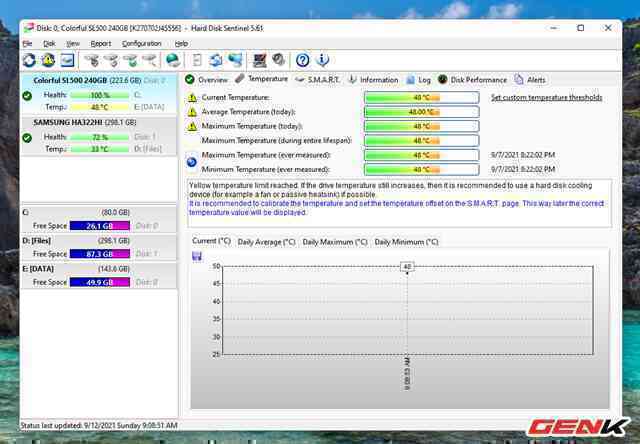Click the 49.9 GB free space bar for E: [DATA]
Viewport: 640px width, 444px height.
tap(100, 282)
